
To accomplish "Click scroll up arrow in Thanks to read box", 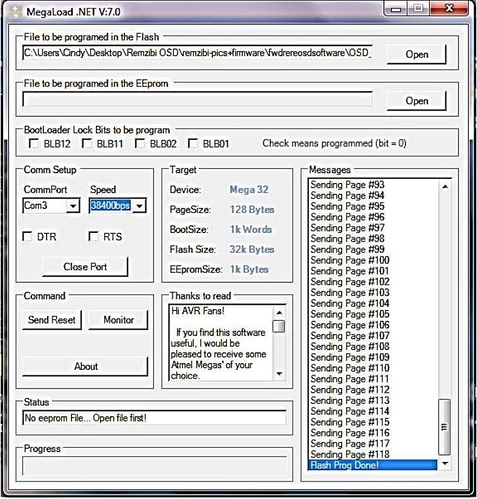I will [279, 312].
